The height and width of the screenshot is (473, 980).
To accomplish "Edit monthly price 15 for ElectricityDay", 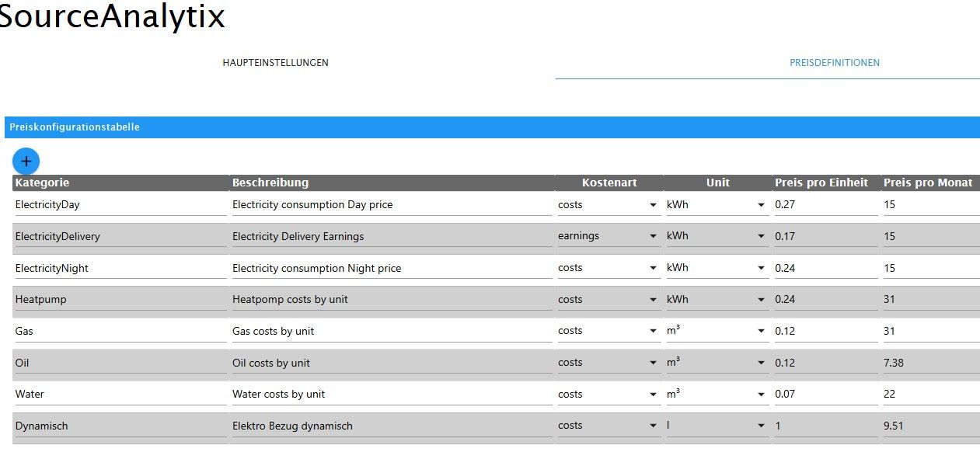I will (931, 205).
